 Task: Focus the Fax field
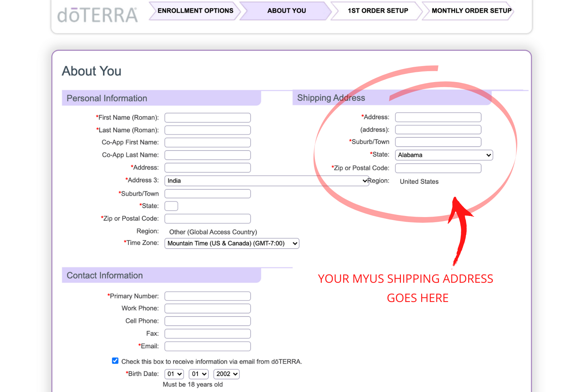click(x=208, y=334)
